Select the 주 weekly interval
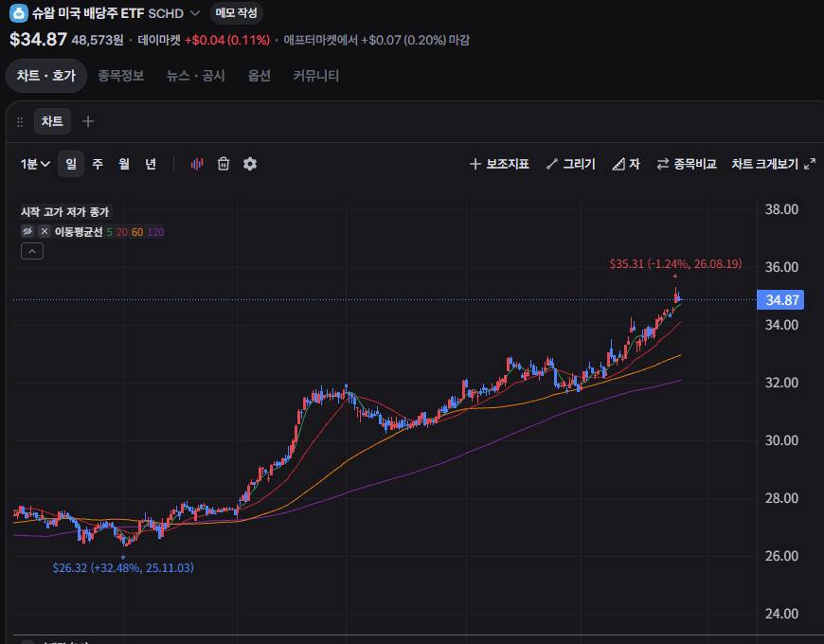824x644 pixels. (98, 164)
